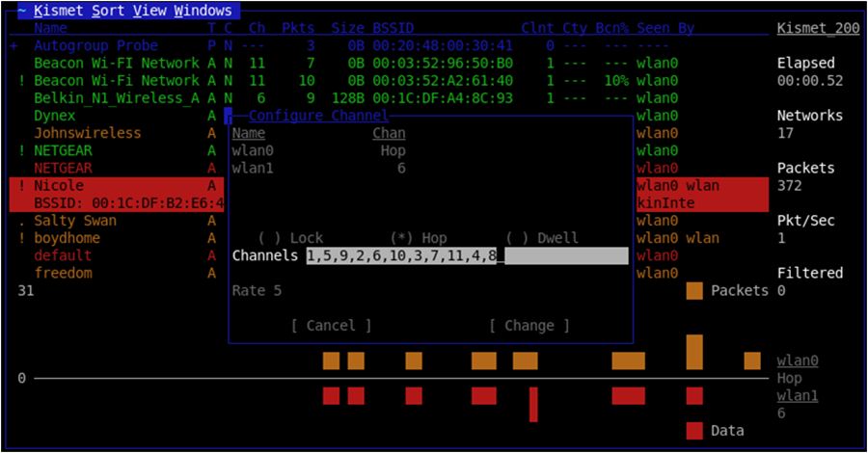Open the Sort menu
Screen dimensions: 868x453
click(113, 12)
